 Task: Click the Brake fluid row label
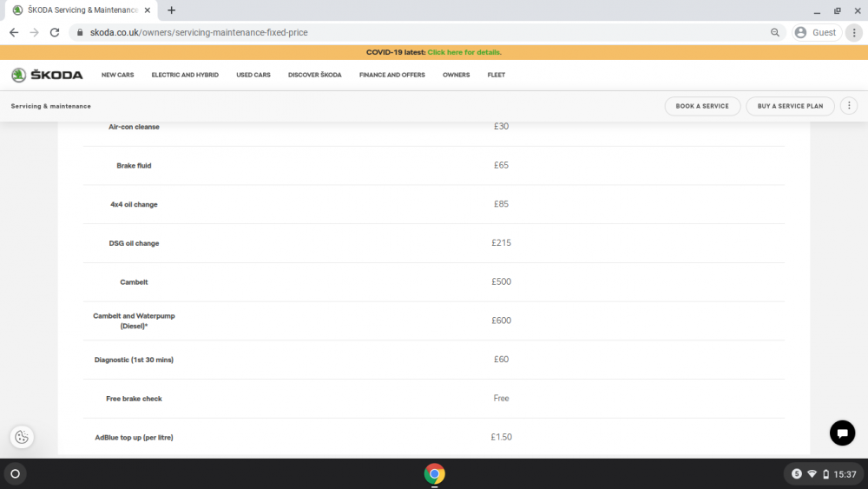click(x=134, y=166)
